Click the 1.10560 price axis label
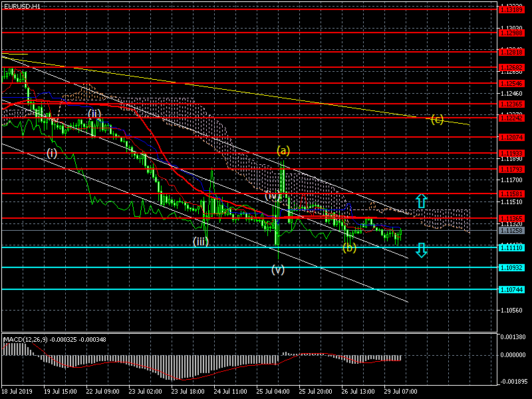Image resolution: width=532 pixels, height=399 pixels. pyautogui.click(x=511, y=311)
